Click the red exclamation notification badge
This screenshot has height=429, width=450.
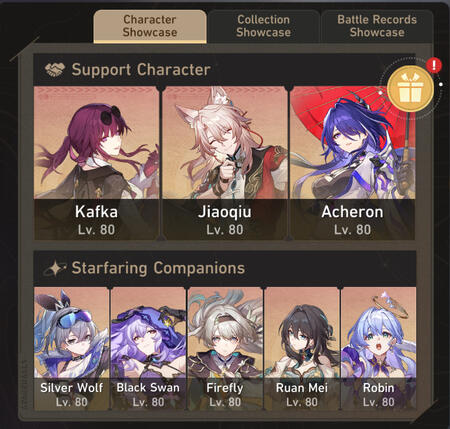click(434, 65)
